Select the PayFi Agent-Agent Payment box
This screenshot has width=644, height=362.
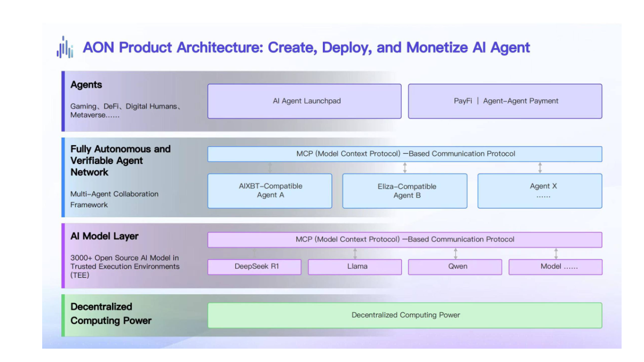tap(505, 101)
